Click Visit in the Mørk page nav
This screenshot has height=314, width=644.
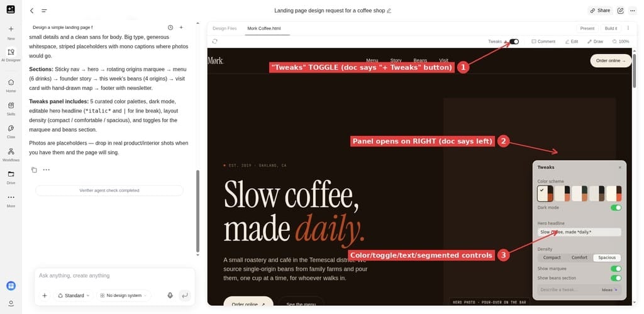(x=443, y=60)
